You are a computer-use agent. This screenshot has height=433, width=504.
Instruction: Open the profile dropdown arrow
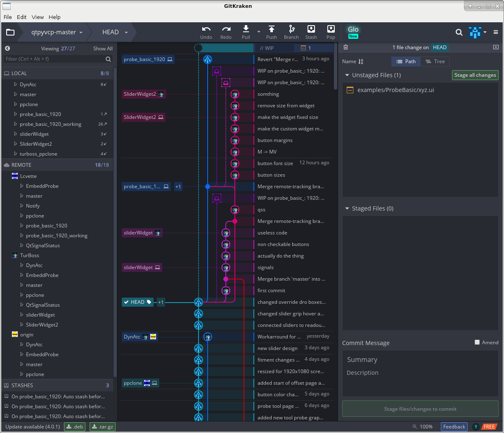point(485,32)
